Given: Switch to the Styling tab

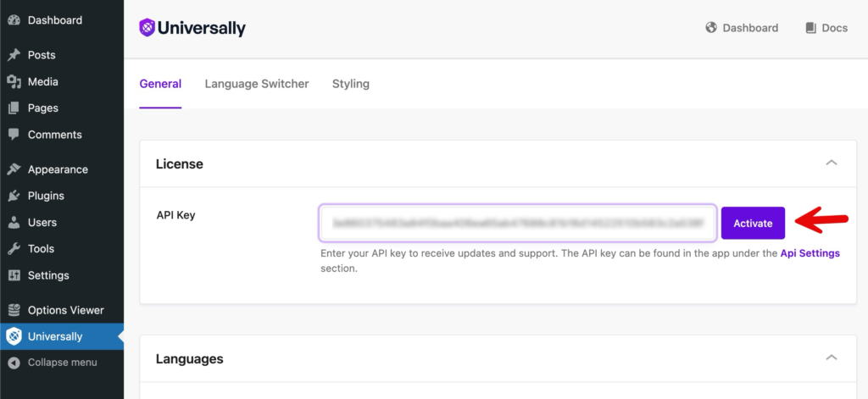Looking at the screenshot, I should [350, 84].
